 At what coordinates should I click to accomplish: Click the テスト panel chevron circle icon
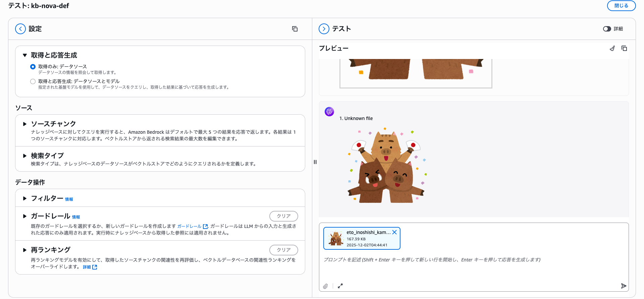[324, 29]
